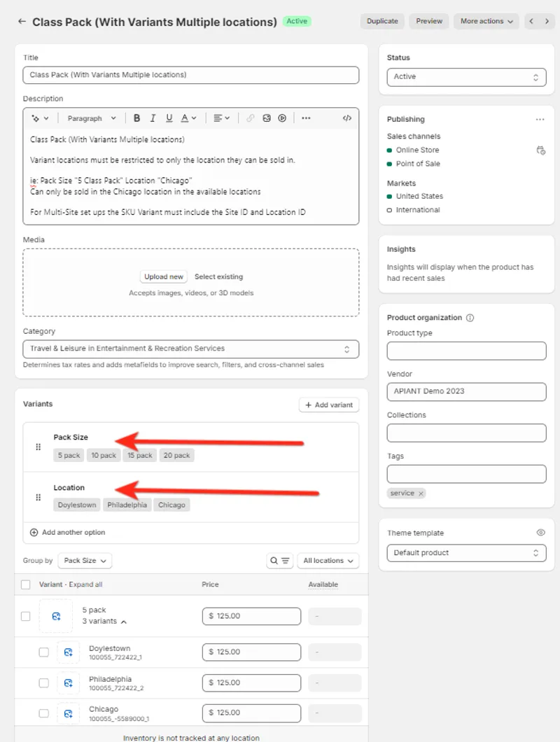Click the Duplicate button
Image resolution: width=560 pixels, height=742 pixels.
383,22
